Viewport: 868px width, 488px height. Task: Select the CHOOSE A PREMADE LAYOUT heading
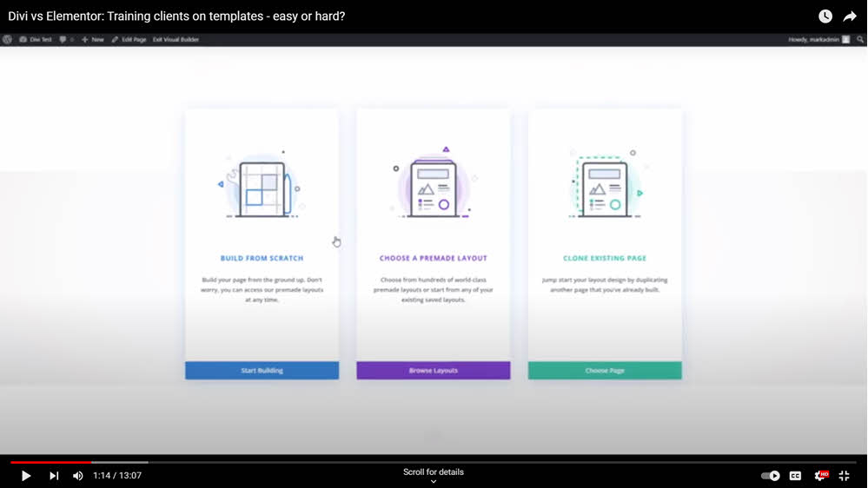point(434,258)
